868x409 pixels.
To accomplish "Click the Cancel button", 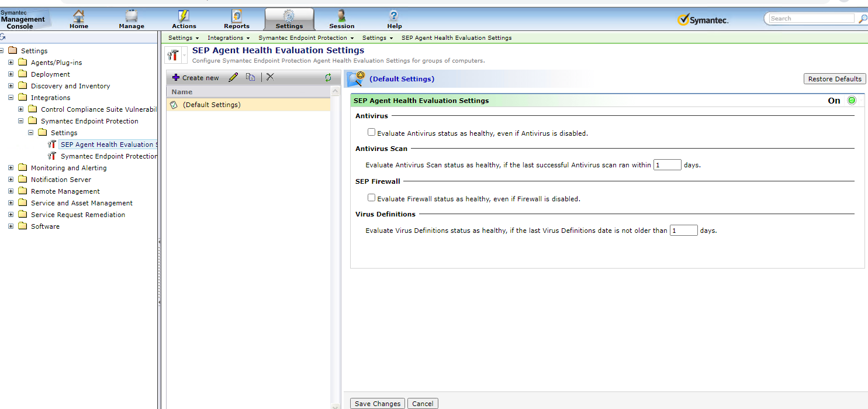I will tap(423, 404).
